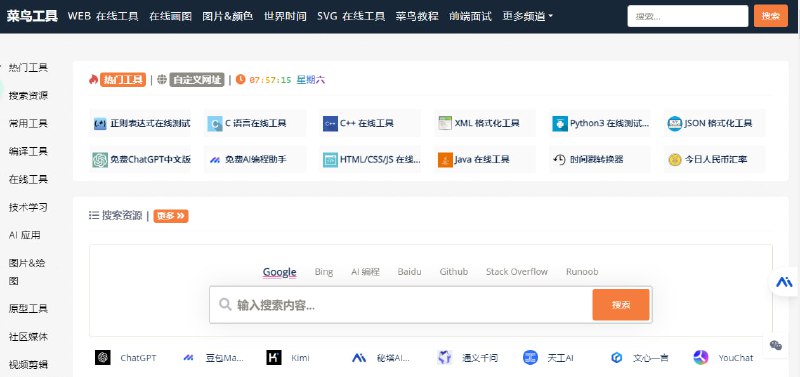Screen dimensions: 800x377
Task: Open 前端面试 in top navigation
Action: point(470,16)
